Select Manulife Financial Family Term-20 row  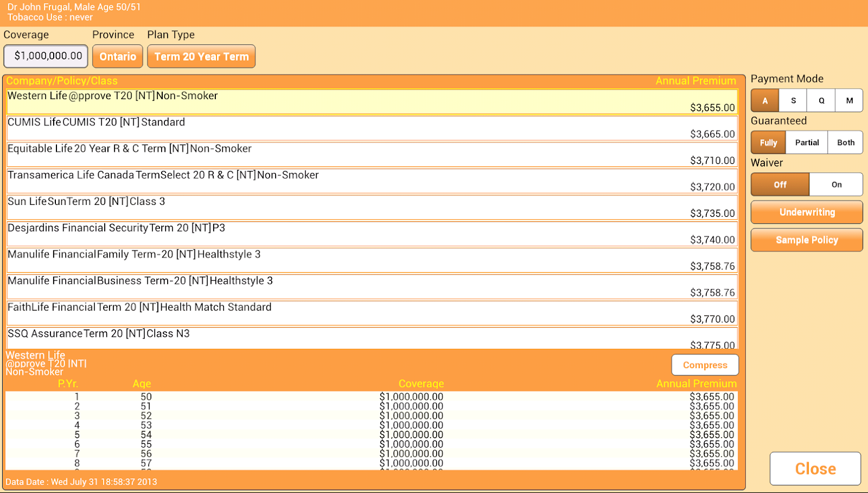[372, 260]
